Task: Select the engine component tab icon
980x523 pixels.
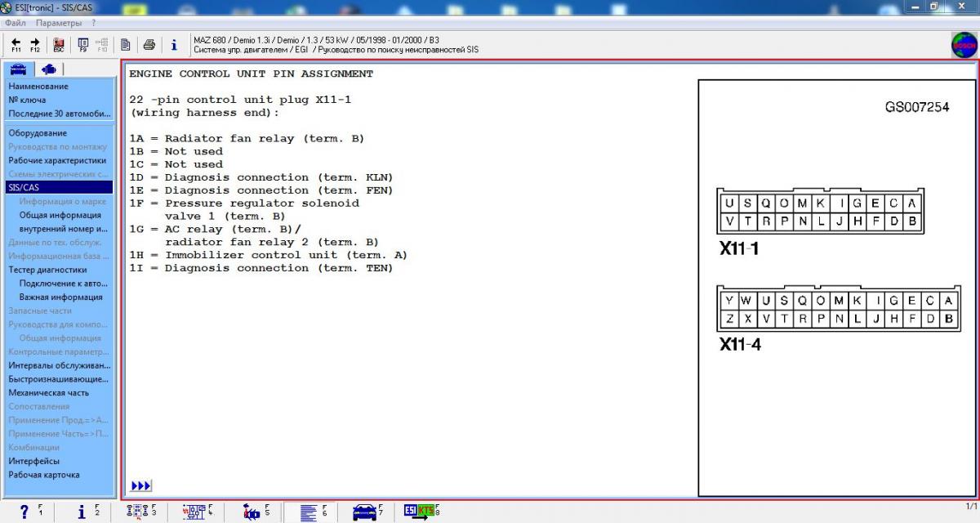Action: coord(49,69)
